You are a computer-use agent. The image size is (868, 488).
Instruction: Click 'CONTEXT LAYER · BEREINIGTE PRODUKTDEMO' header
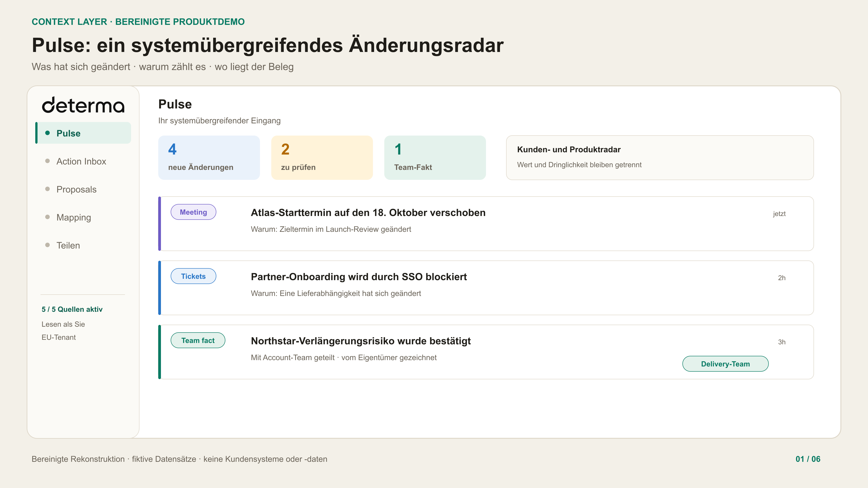click(x=138, y=21)
